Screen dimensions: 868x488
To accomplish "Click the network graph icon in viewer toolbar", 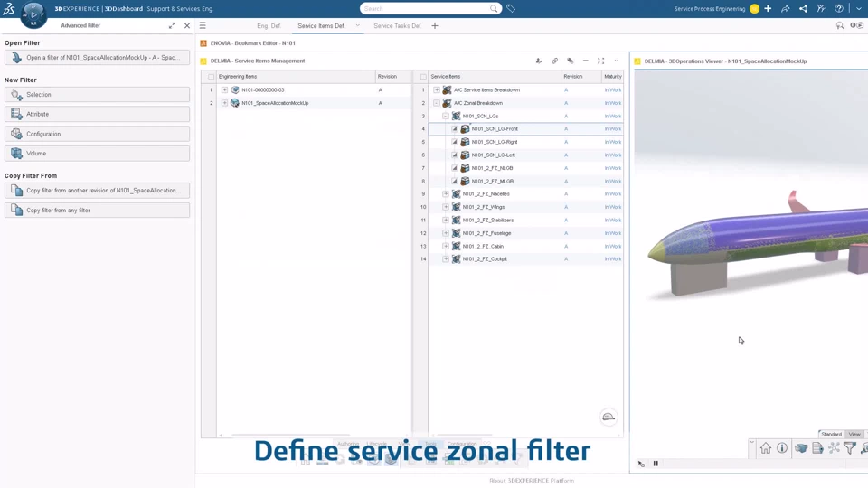I will 834,448.
